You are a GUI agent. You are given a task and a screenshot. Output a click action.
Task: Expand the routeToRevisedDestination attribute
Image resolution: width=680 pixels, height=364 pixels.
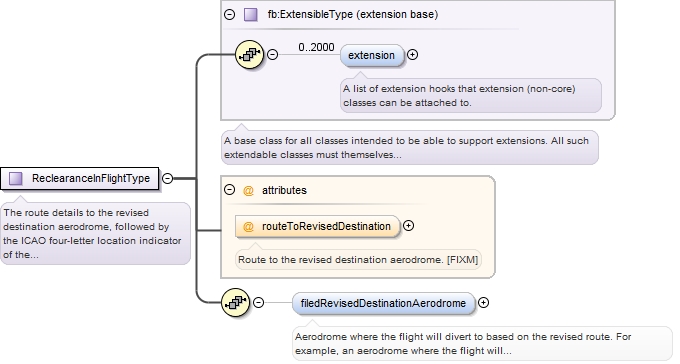click(x=408, y=226)
